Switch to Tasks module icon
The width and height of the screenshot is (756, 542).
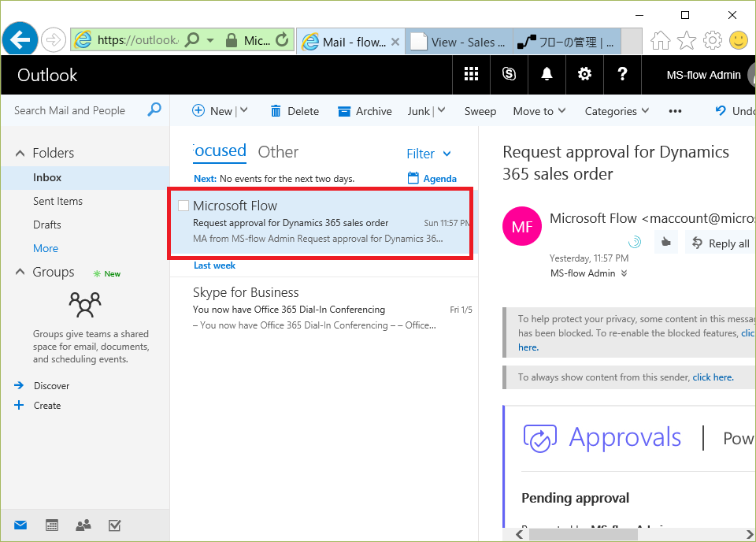coord(115,525)
